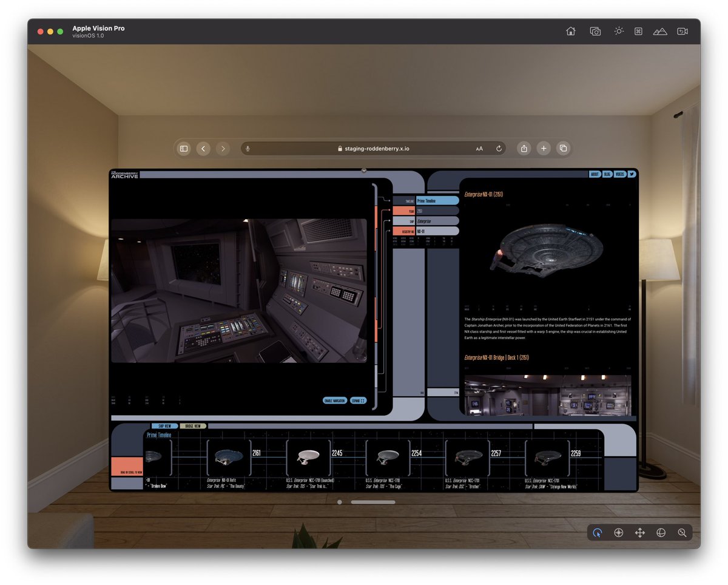Click the "Enterprise NX-01 (2151)" heading
Viewport: 728px width, 585px height.
(484, 194)
